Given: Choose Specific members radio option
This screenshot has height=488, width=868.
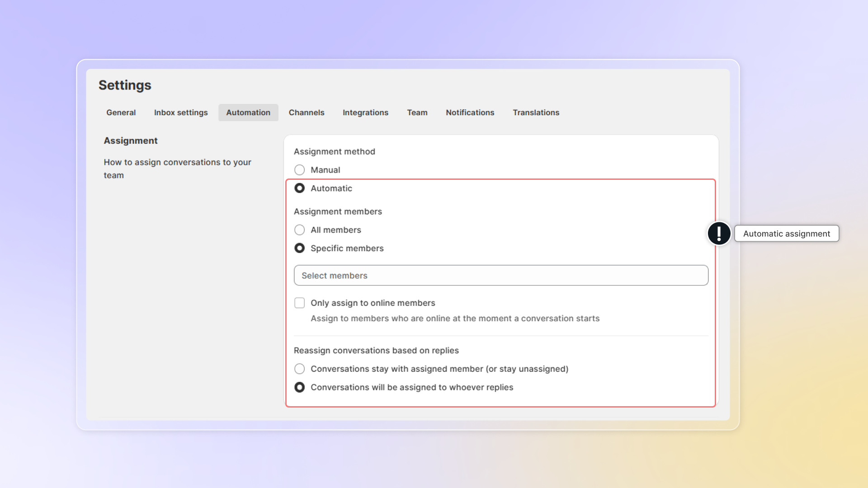Looking at the screenshot, I should [x=299, y=248].
